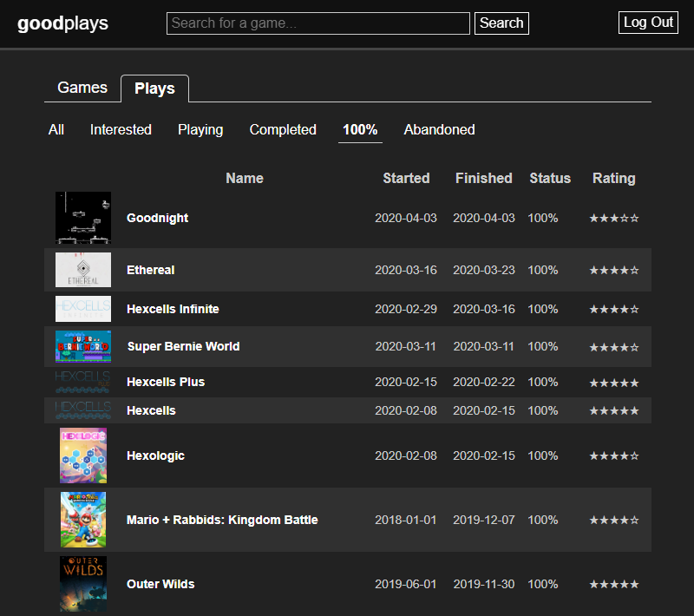Focus the Search for a game field

tap(318, 23)
